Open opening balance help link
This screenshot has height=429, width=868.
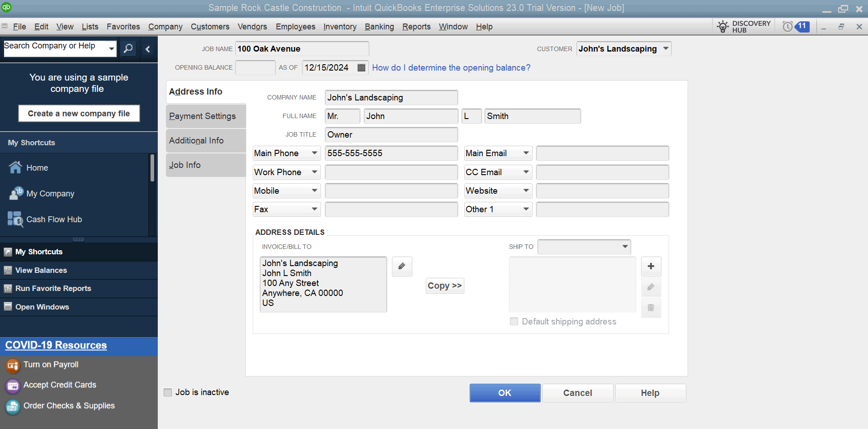click(451, 68)
